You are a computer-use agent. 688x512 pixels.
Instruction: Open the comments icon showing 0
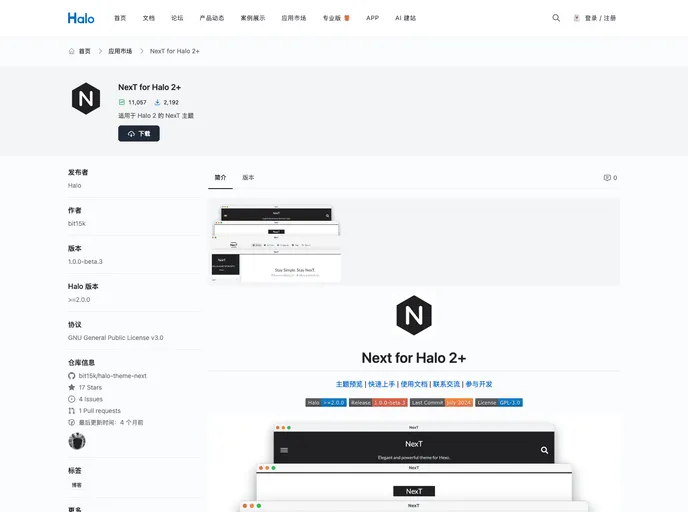pos(610,178)
